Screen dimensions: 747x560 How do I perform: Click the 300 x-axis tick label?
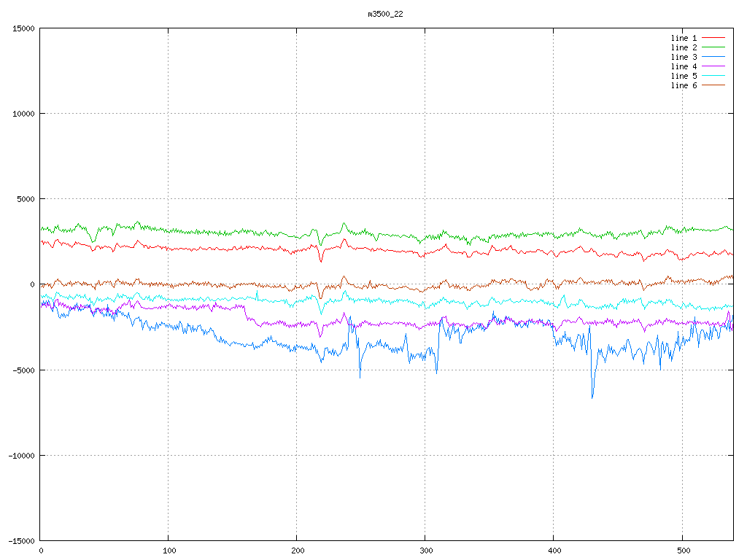click(x=425, y=551)
